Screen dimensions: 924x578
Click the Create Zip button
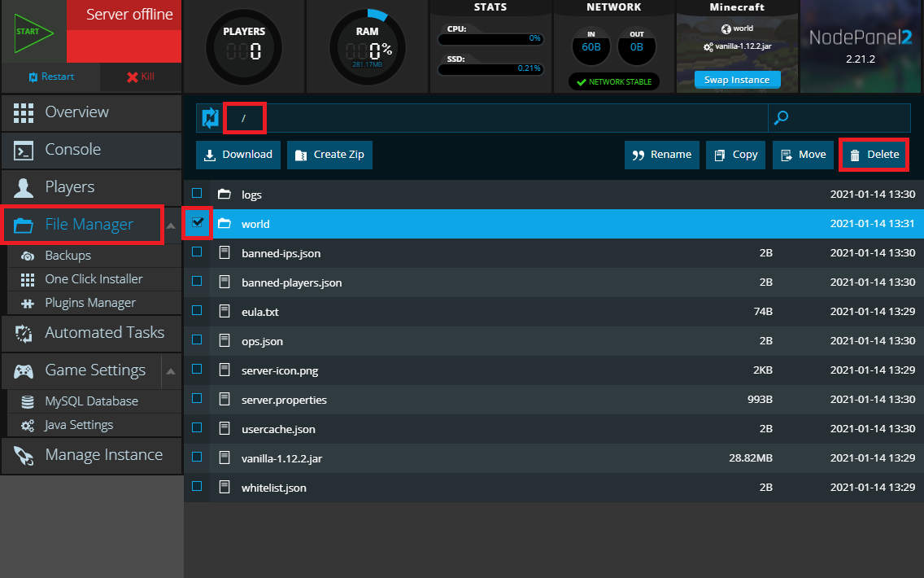click(x=329, y=155)
